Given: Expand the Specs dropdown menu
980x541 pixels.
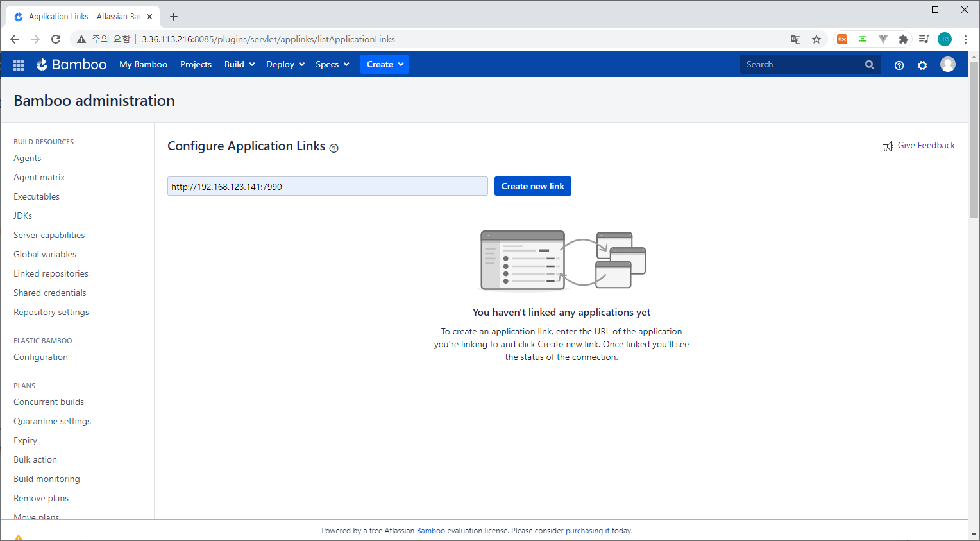Looking at the screenshot, I should (x=332, y=65).
